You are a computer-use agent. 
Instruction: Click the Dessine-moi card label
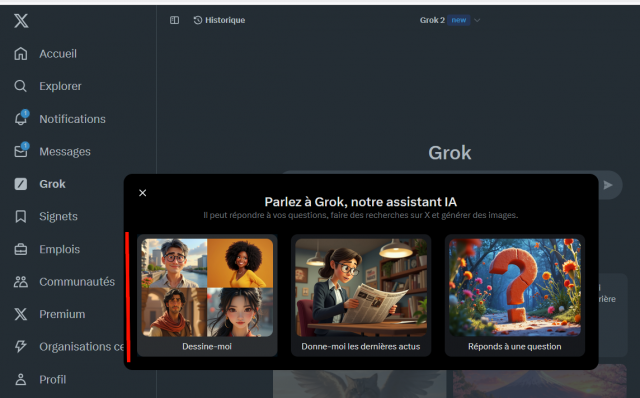(207, 346)
